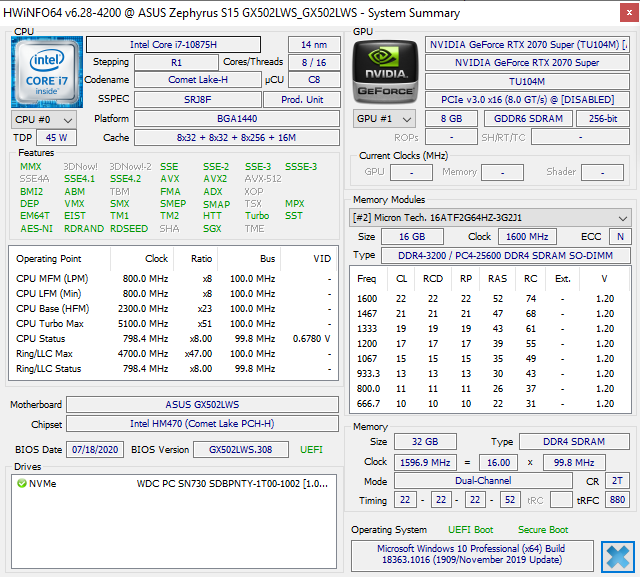Click the Intel Core i7 logo image

pyautogui.click(x=47, y=72)
